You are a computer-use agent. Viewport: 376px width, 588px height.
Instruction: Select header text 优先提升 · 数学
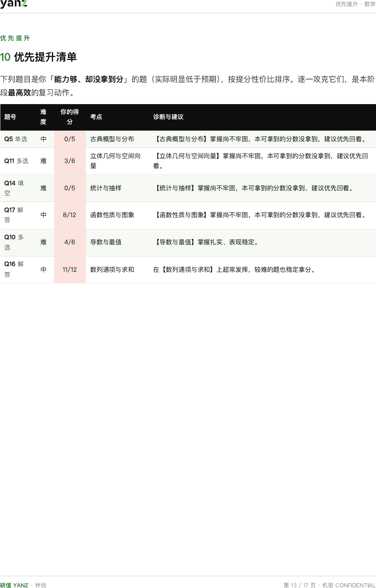(356, 4)
